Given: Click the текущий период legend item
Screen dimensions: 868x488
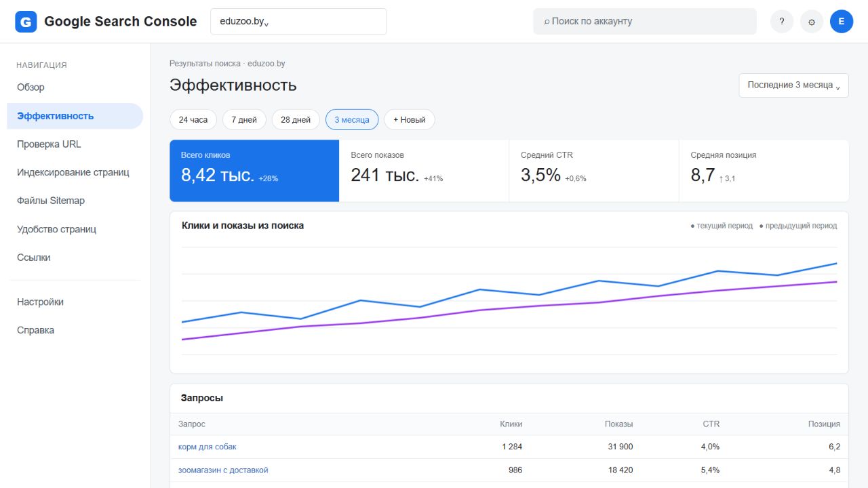Looking at the screenshot, I should tap(722, 226).
